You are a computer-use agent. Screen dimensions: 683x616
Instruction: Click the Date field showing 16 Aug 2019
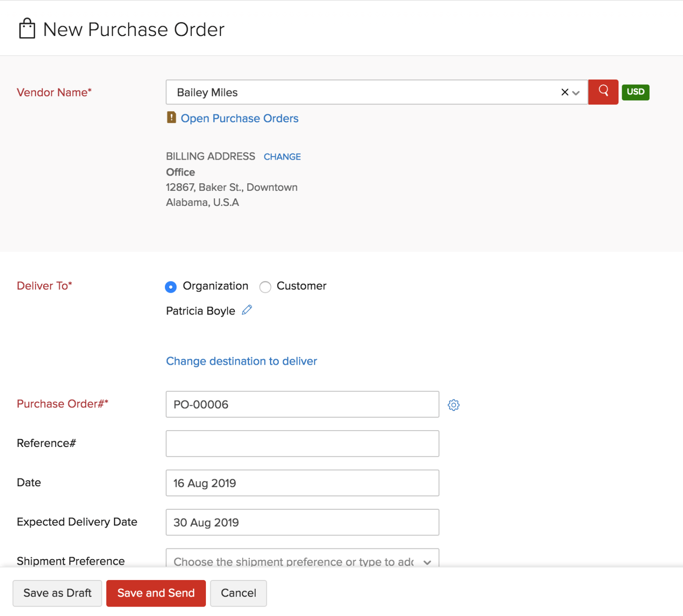[302, 483]
